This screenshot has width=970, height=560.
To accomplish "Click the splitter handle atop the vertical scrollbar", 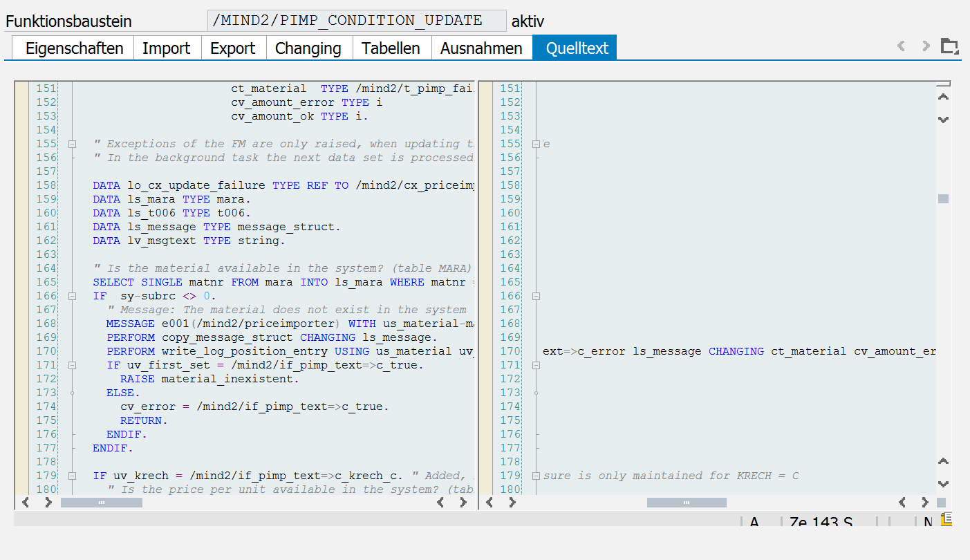I will click(x=944, y=84).
